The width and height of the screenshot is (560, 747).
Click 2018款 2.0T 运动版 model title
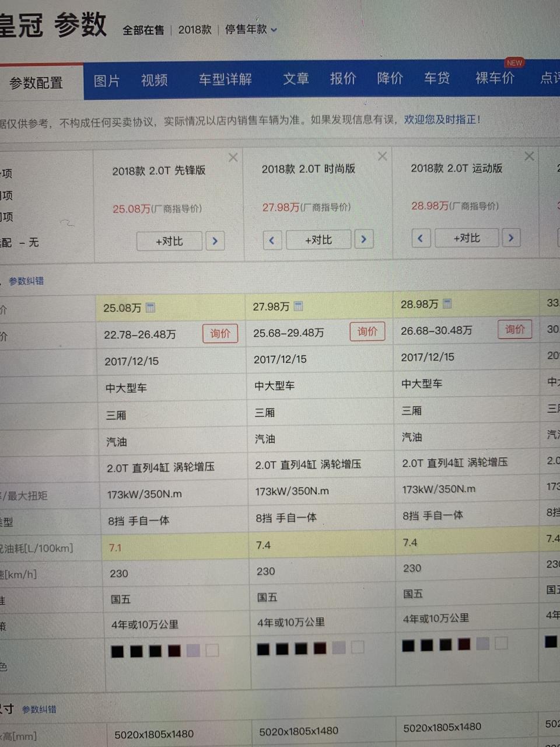pos(456,168)
